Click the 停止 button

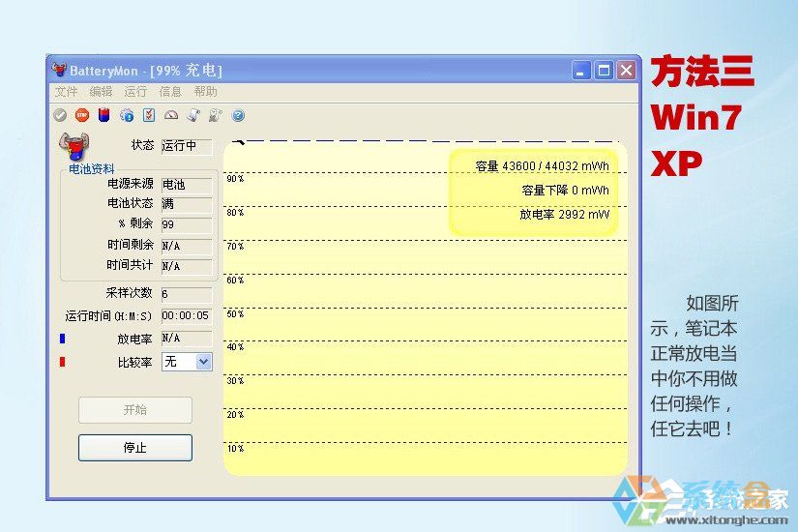click(x=134, y=448)
